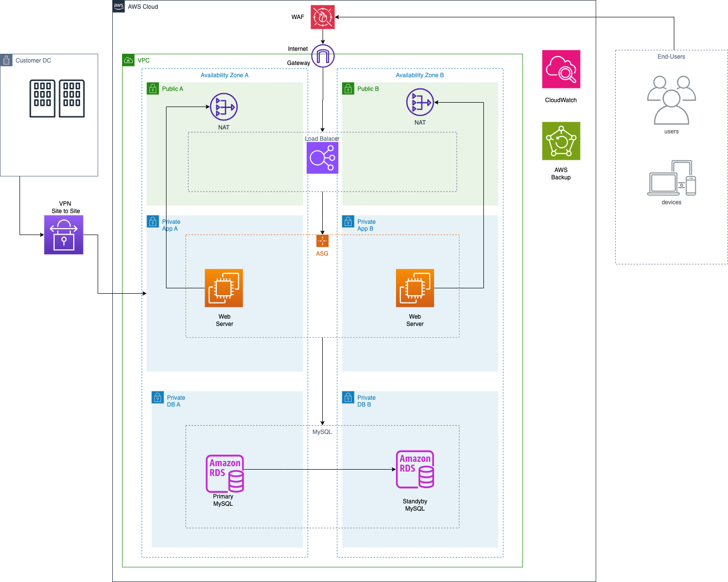Click the 'WAF' text label
The image size is (728, 582).
point(298,17)
